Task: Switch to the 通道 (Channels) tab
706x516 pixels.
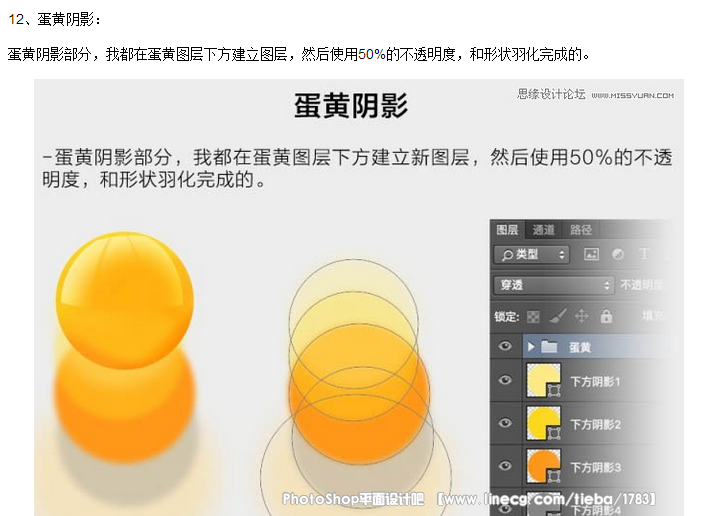Action: click(543, 230)
